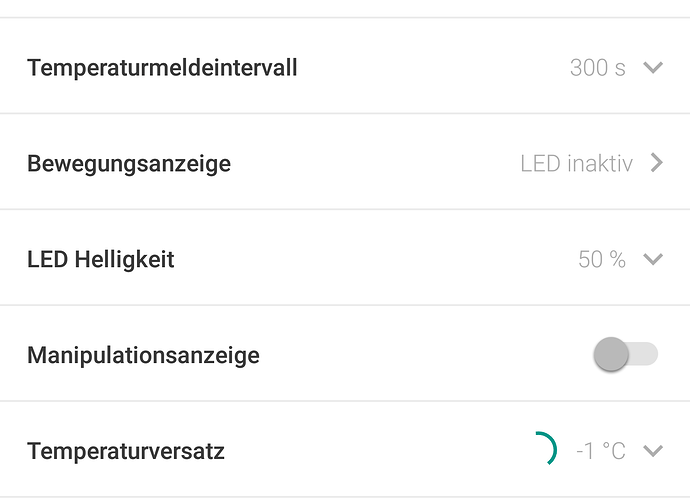
Task: Select the Temperaturversatz label
Action: pyautogui.click(x=126, y=451)
